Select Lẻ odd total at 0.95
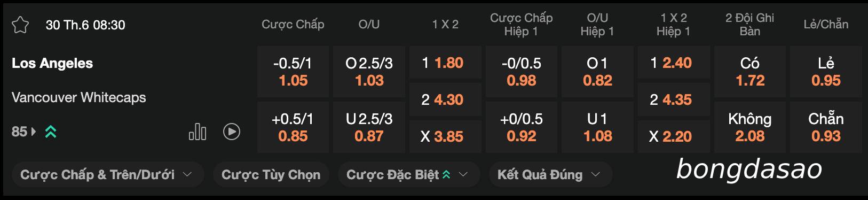868x200 pixels. coord(826,72)
